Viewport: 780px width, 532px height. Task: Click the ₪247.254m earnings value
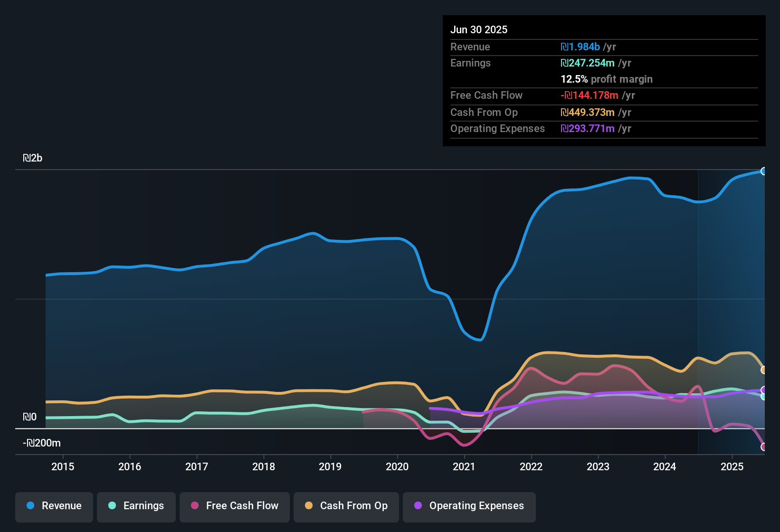[x=588, y=63]
